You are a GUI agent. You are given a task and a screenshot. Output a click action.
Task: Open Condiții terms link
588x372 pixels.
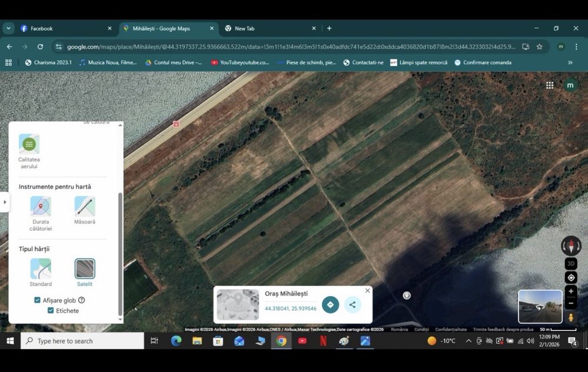point(421,329)
